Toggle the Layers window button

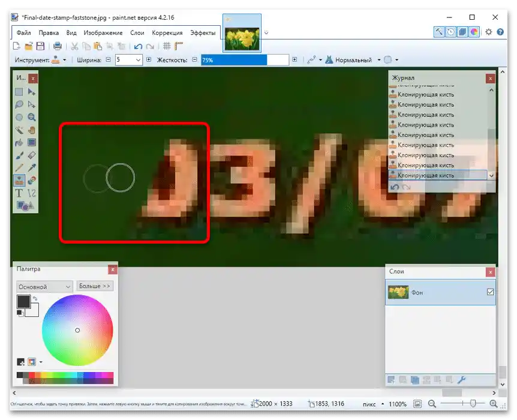click(x=462, y=32)
